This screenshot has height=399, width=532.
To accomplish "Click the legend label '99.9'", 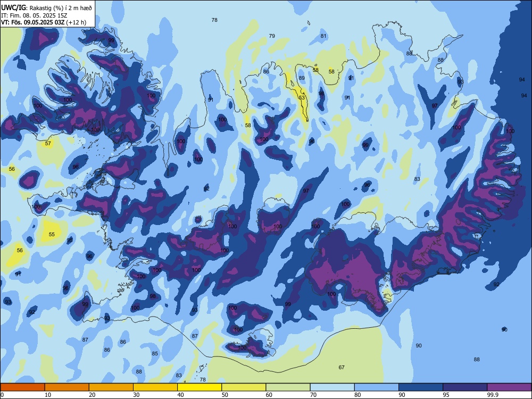I will pyautogui.click(x=493, y=395).
